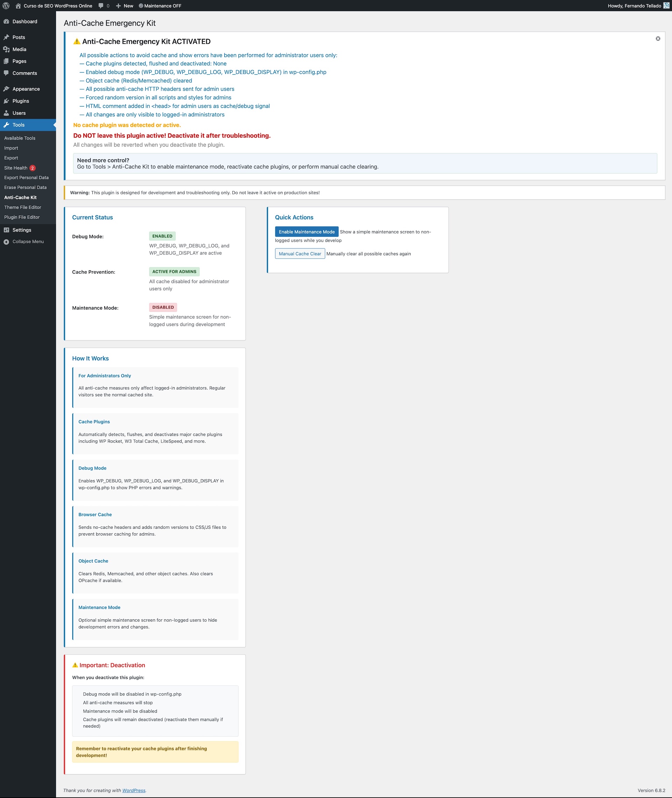Click the Posts pin icon
The width and height of the screenshot is (672, 798).
click(6, 37)
